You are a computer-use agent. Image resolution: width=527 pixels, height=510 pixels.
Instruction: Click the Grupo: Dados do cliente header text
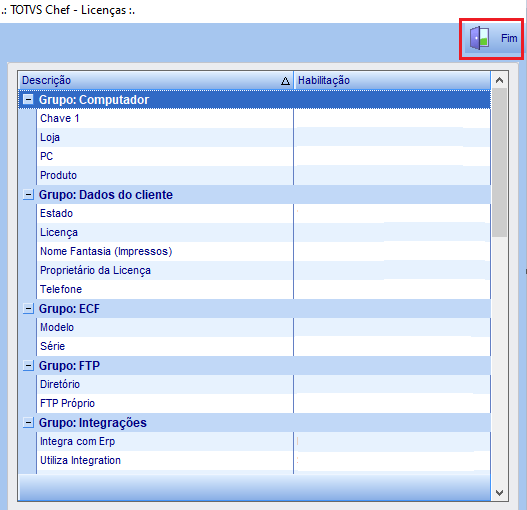[106, 195]
